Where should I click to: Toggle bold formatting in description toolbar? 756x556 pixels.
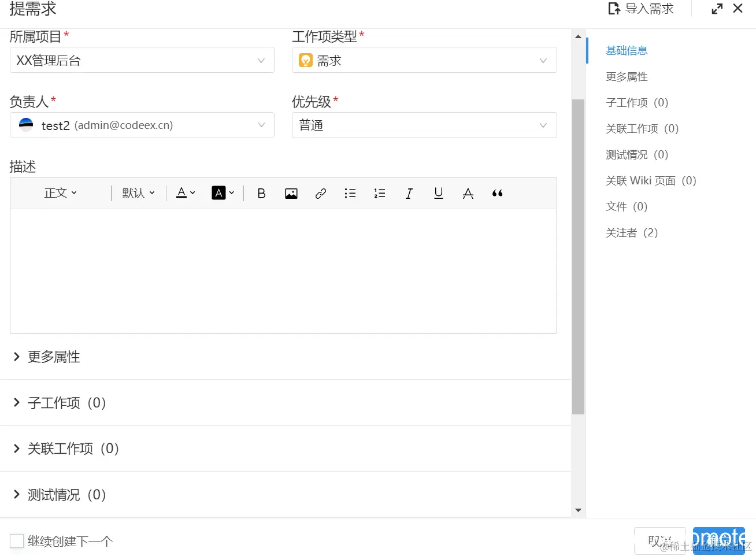pos(261,193)
